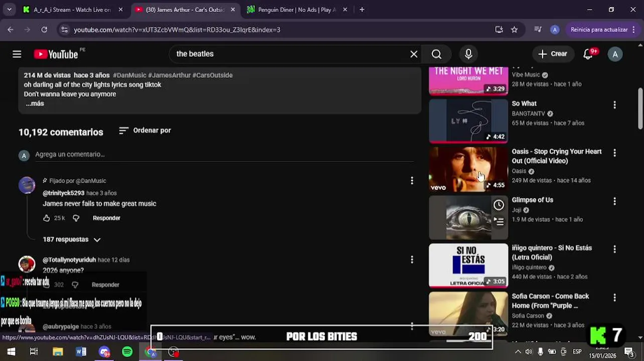Open the install/cast icon in address bar
The width and height of the screenshot is (644, 361).
tap(499, 30)
